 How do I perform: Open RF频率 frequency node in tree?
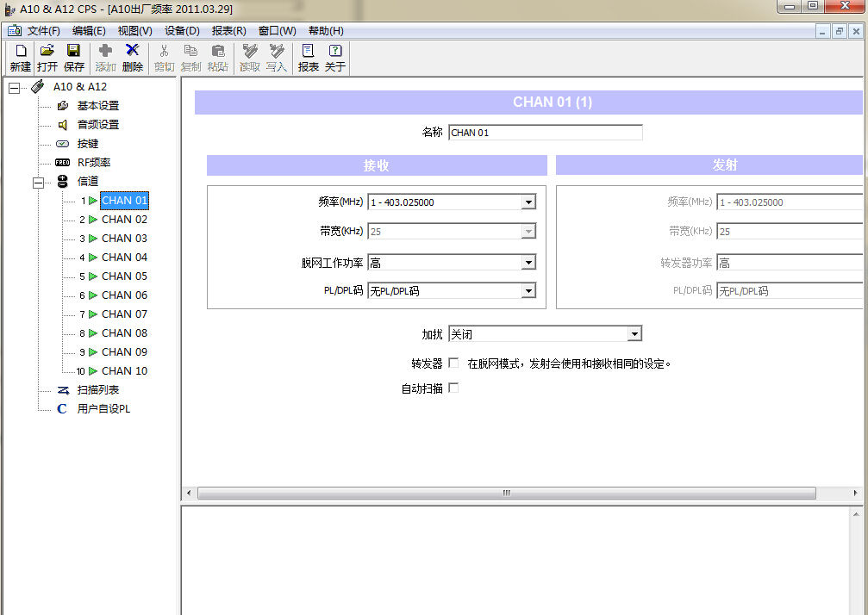[93, 163]
